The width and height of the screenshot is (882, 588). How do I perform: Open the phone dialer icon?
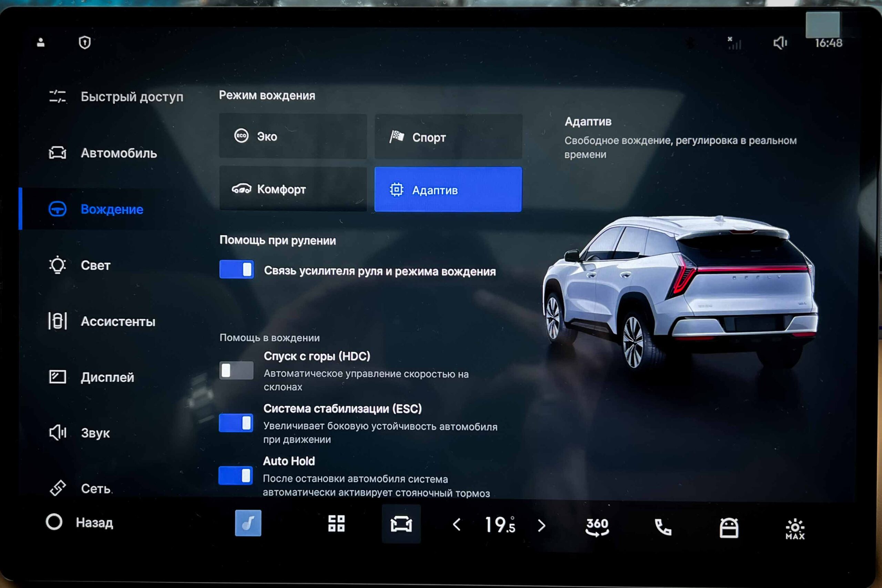click(663, 527)
